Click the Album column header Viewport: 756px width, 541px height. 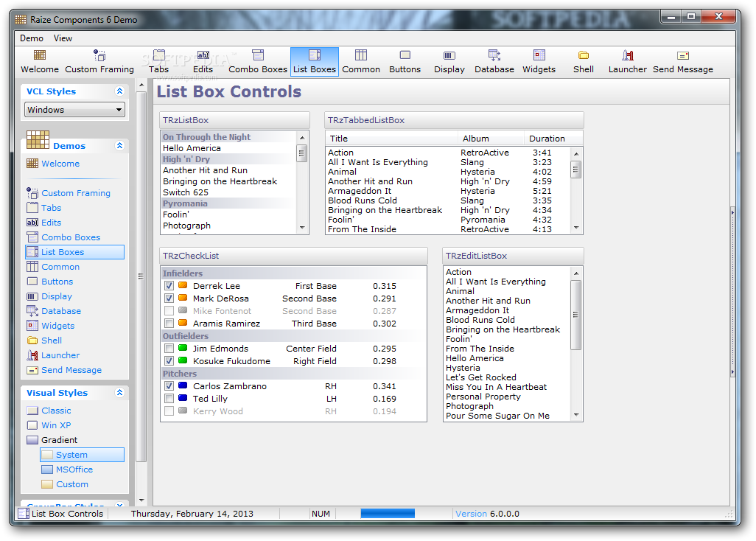491,139
